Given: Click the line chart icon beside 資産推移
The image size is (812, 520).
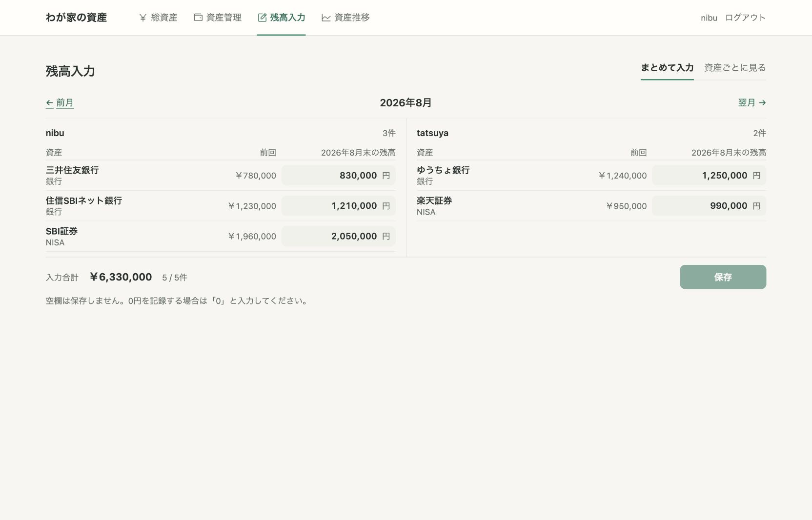Looking at the screenshot, I should [326, 18].
